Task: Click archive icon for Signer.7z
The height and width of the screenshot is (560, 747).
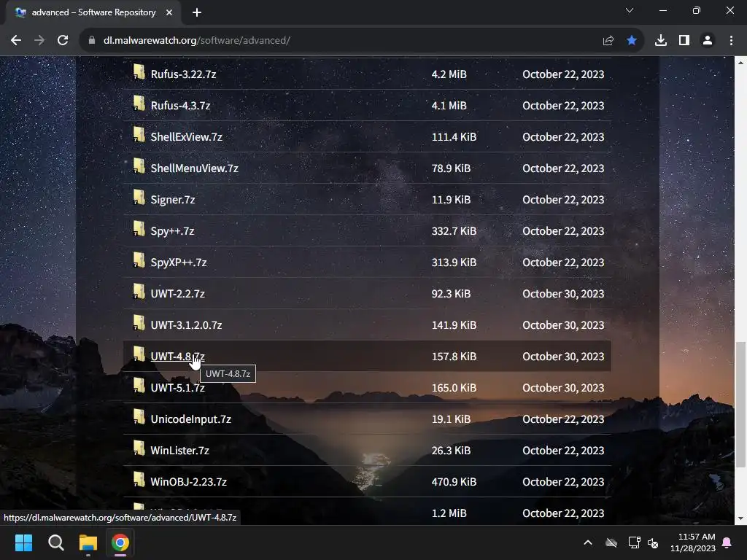Action: tap(139, 198)
